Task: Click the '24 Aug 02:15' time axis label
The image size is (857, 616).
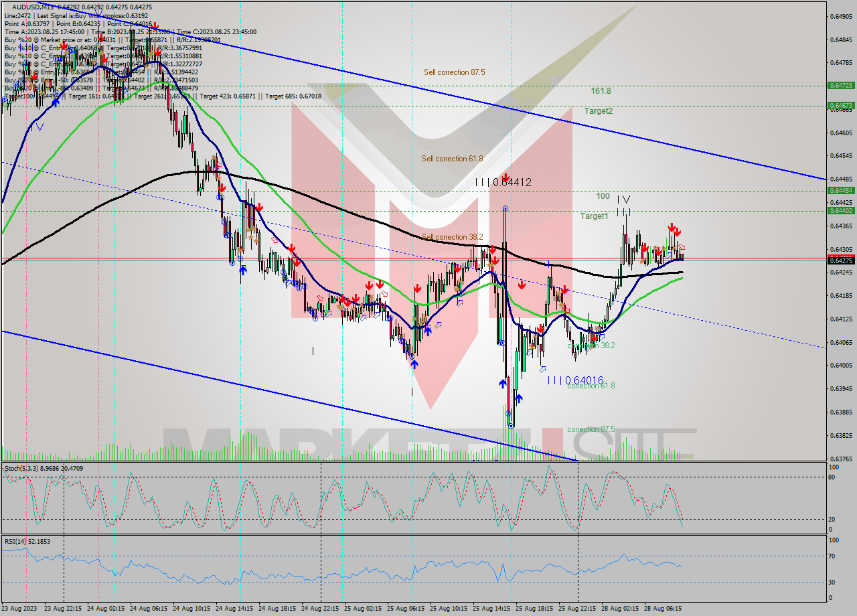Action: (106, 609)
